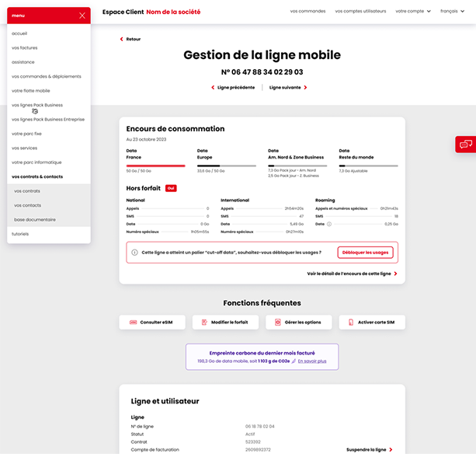
Task: Click the Gérer les options gear icon
Action: coord(278,322)
